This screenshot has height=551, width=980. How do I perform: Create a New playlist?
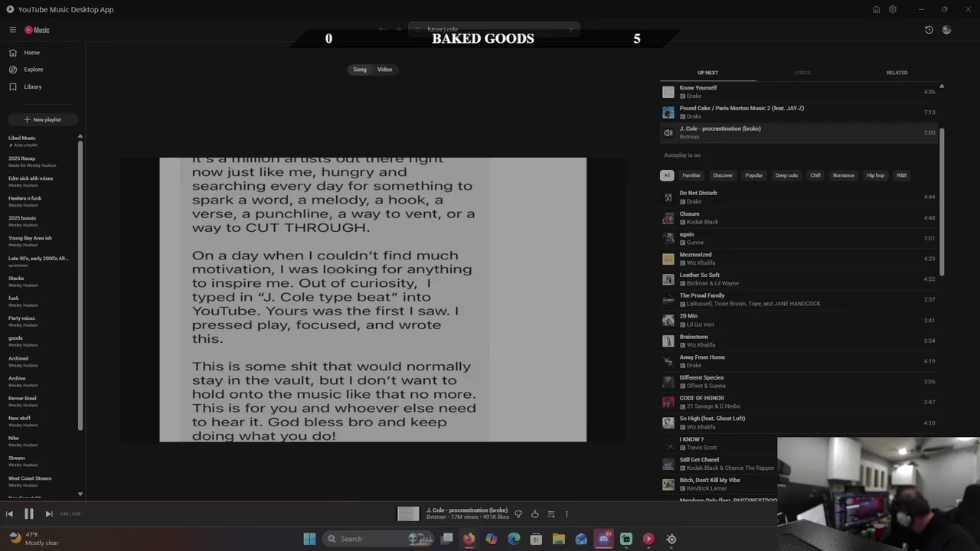[42, 119]
